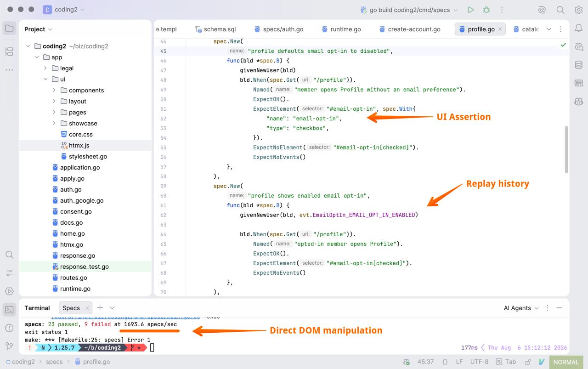The height and width of the screenshot is (369, 588).
Task: Expand the legal folder
Action: click(x=45, y=68)
